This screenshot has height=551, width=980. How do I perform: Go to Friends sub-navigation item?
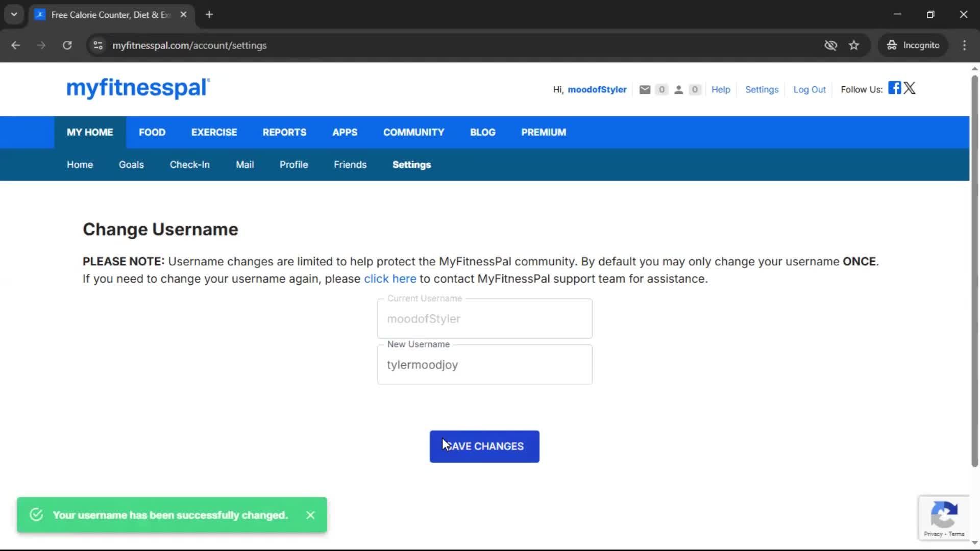[x=350, y=165]
